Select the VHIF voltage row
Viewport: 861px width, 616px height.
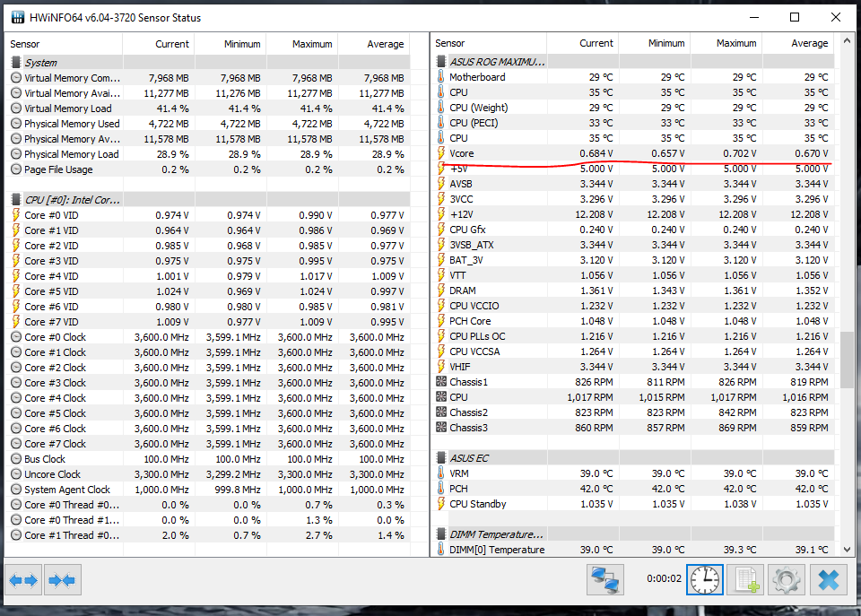[632, 367]
